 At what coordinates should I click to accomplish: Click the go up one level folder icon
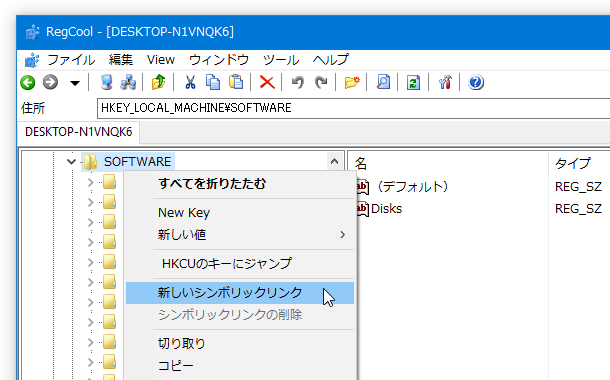click(158, 82)
